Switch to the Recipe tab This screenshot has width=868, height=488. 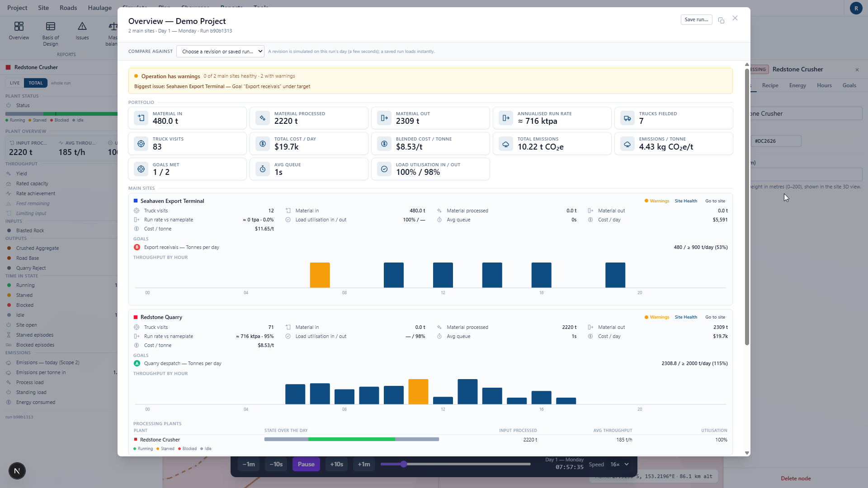pyautogui.click(x=770, y=85)
